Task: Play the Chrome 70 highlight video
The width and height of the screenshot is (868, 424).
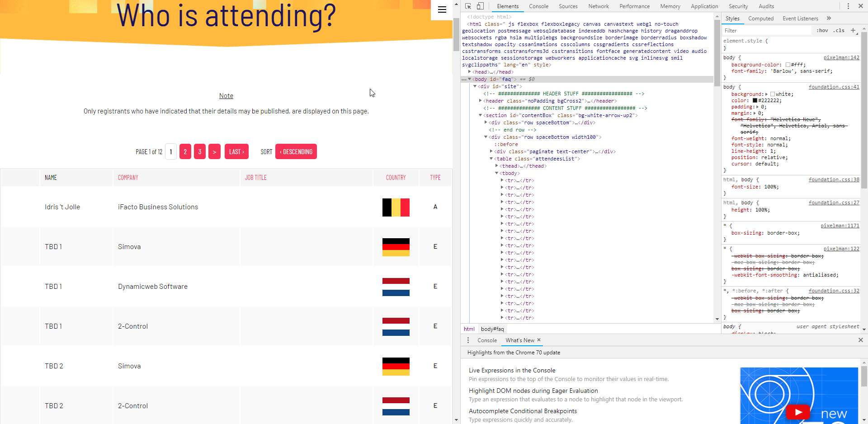Action: pyautogui.click(x=798, y=412)
